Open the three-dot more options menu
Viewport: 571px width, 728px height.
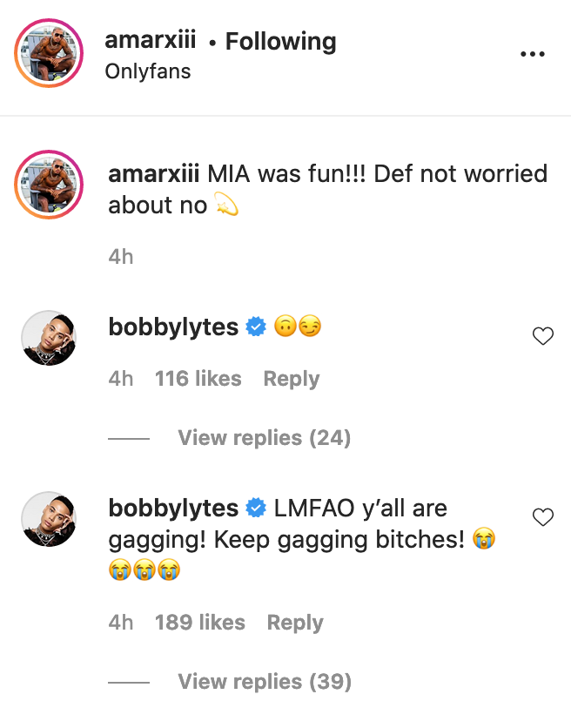click(532, 54)
